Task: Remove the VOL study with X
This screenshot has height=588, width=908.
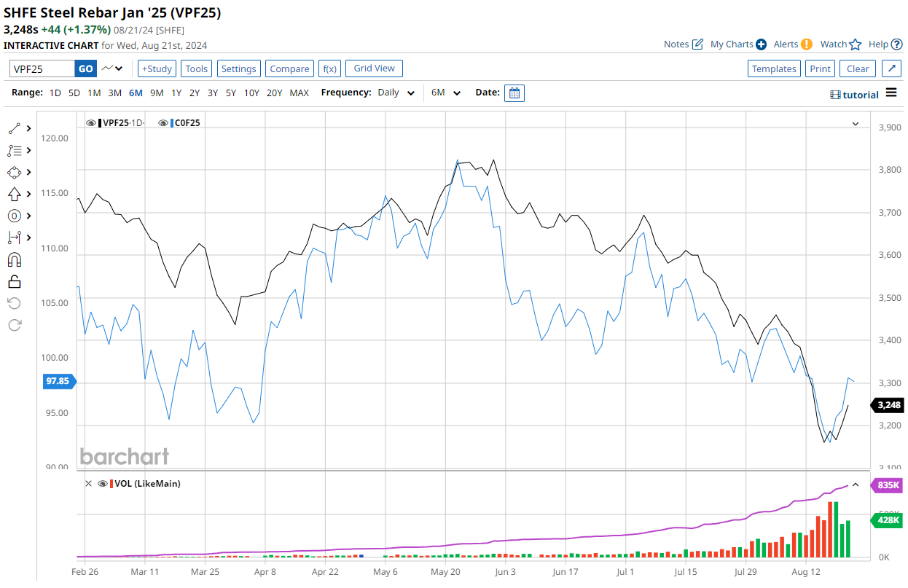Action: click(89, 483)
